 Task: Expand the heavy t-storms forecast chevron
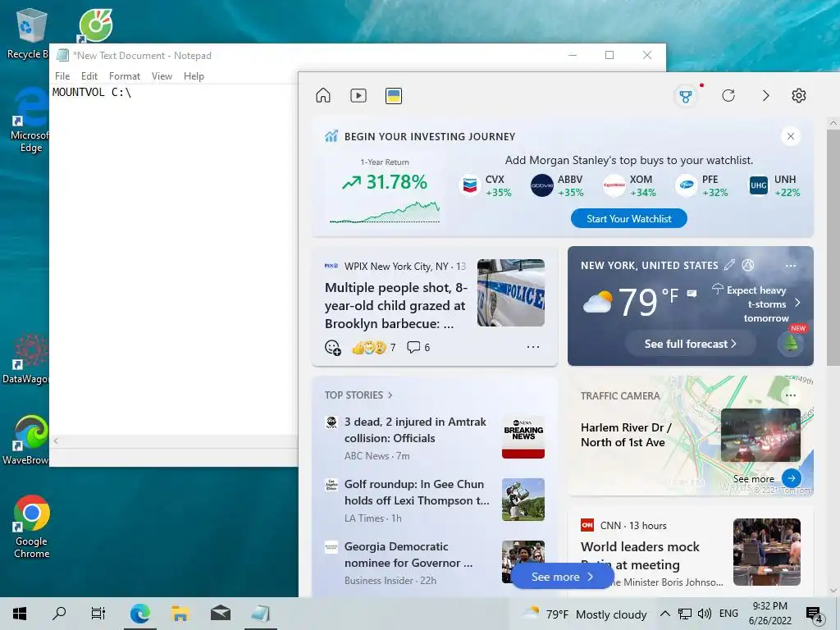coord(797,303)
